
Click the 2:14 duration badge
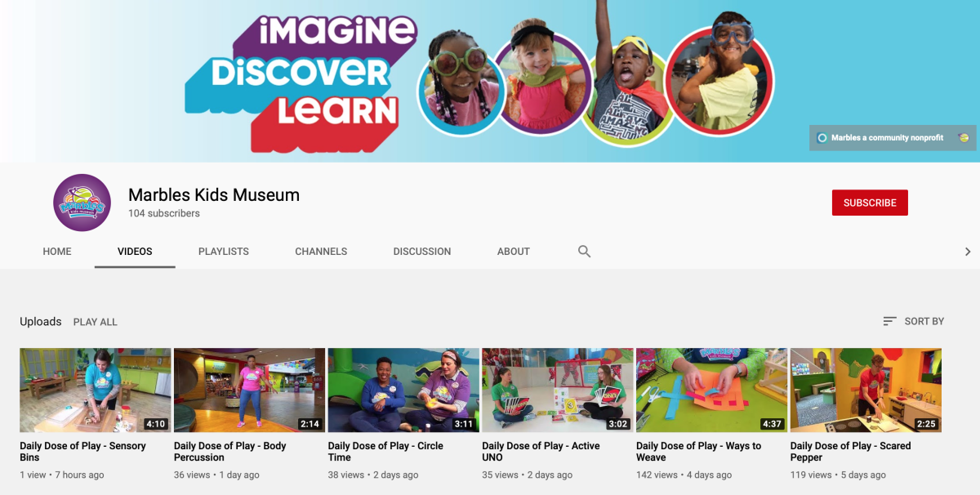point(310,424)
